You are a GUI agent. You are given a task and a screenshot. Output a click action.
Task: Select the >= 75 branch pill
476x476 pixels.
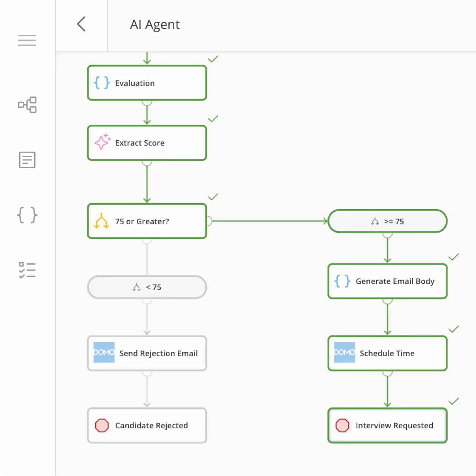pyautogui.click(x=387, y=221)
